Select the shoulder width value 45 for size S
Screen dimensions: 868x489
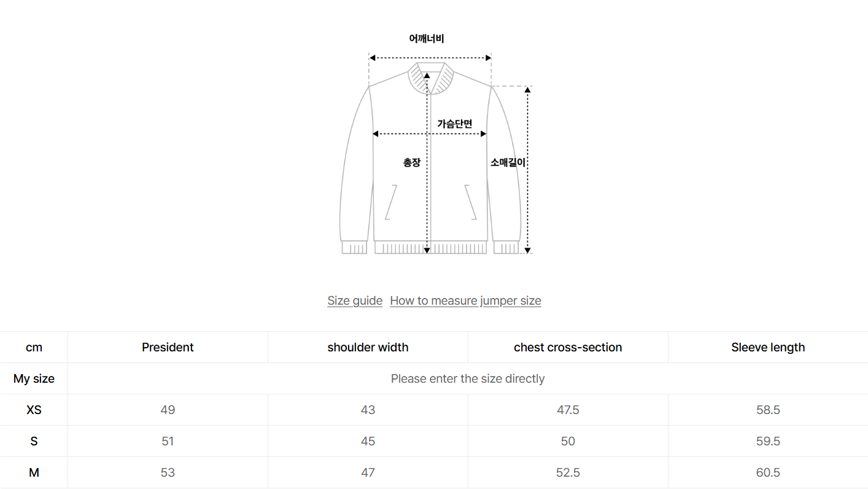tap(367, 440)
